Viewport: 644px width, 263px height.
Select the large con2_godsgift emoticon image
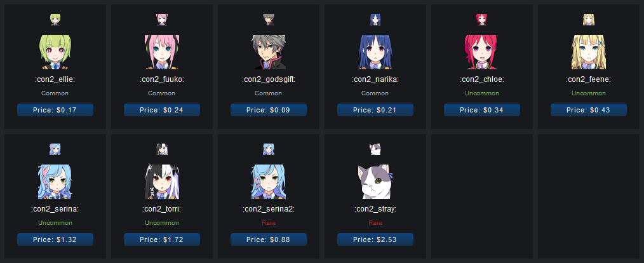click(269, 52)
